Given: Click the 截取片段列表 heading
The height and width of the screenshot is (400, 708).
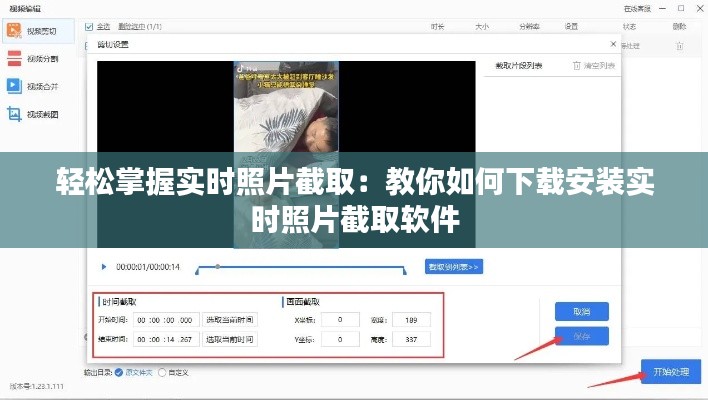Looking at the screenshot, I should pos(518,66).
